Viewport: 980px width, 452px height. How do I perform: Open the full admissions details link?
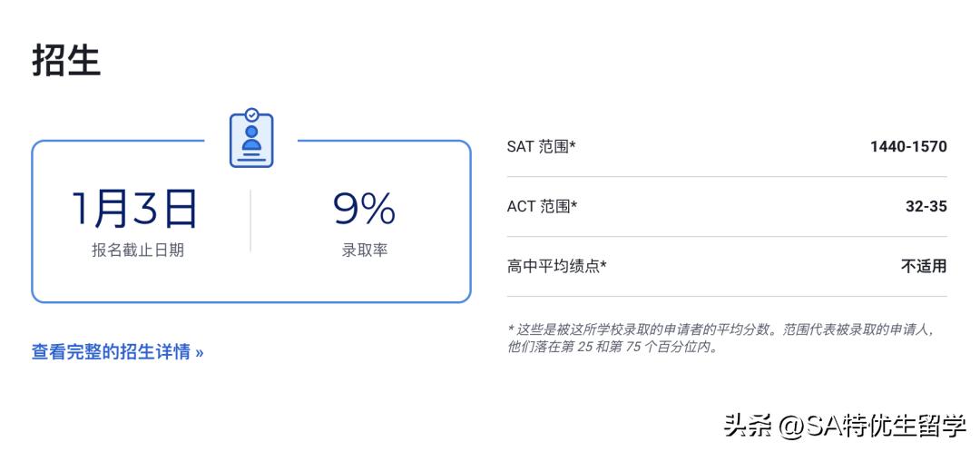pos(111,352)
